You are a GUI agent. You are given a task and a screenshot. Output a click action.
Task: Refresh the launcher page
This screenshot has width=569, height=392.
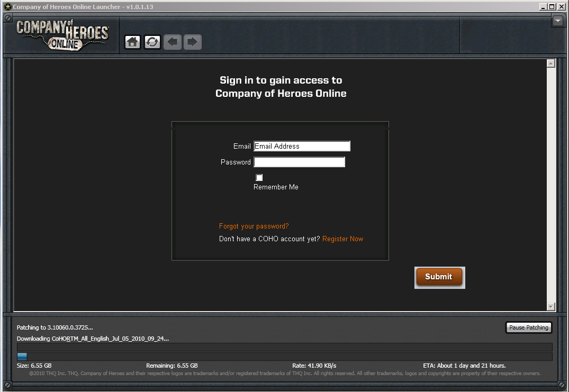152,42
